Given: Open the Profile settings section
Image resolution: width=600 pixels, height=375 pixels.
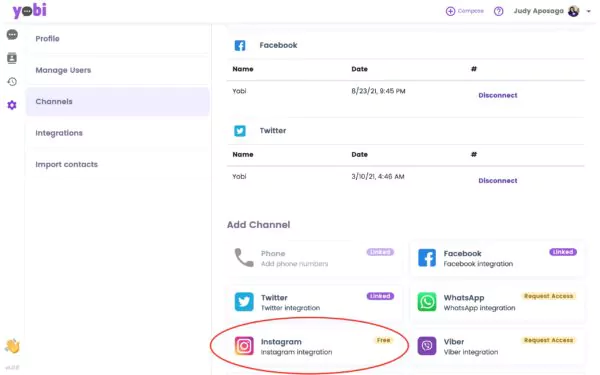Looking at the screenshot, I should [x=117, y=39].
